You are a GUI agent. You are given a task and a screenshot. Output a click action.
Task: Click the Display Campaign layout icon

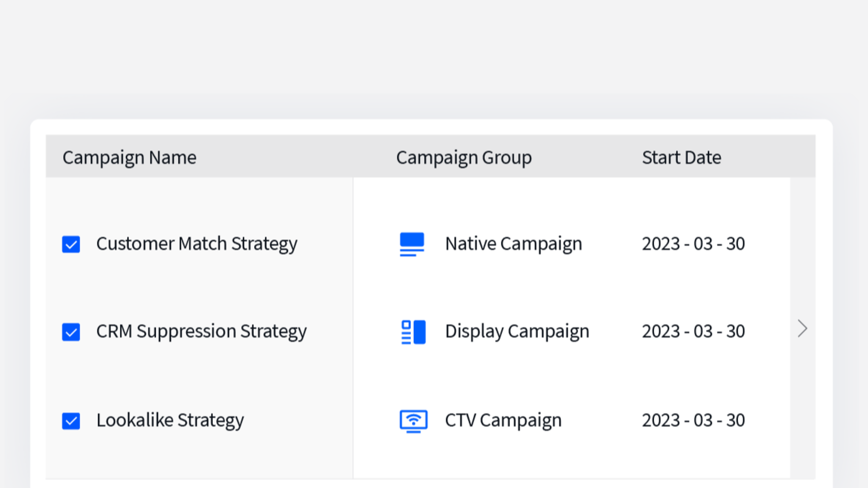coord(413,332)
